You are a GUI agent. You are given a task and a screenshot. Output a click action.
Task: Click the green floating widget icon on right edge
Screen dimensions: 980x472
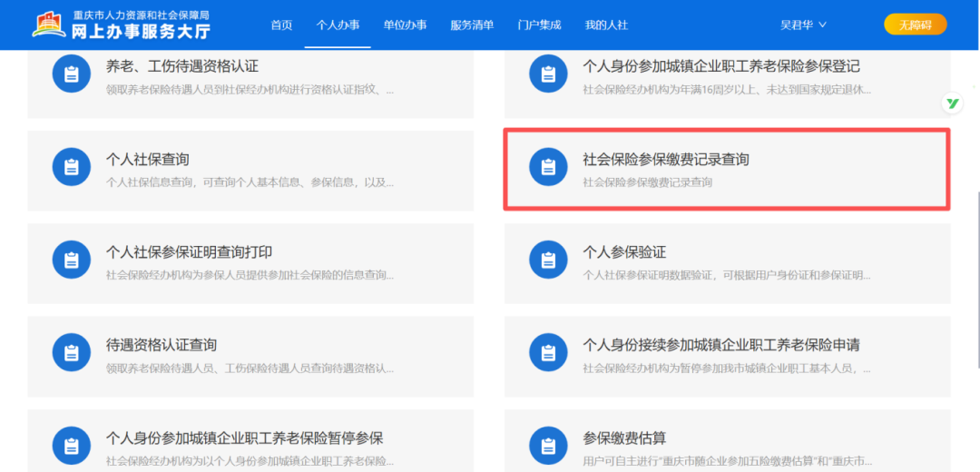(953, 103)
